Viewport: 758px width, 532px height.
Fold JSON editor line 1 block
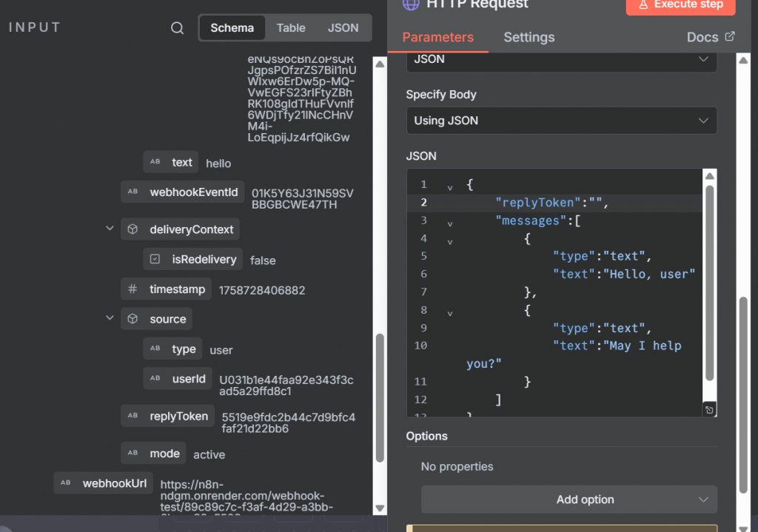click(x=450, y=187)
